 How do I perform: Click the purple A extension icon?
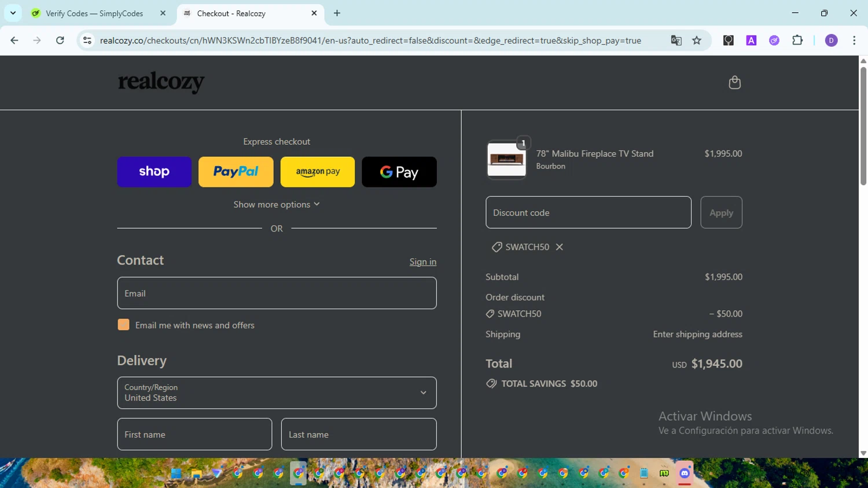coord(751,41)
